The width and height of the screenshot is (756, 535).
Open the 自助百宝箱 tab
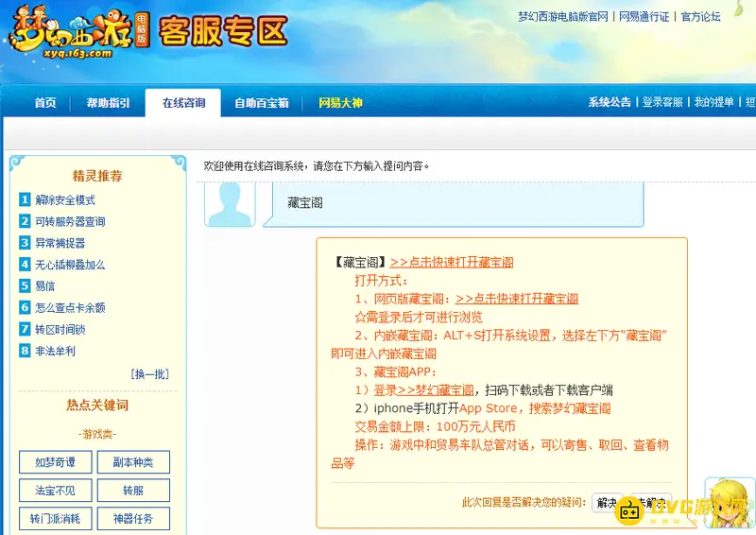click(x=262, y=102)
